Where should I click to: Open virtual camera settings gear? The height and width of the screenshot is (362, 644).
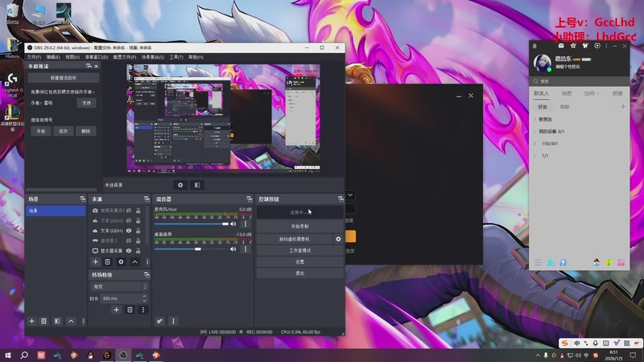pos(338,239)
